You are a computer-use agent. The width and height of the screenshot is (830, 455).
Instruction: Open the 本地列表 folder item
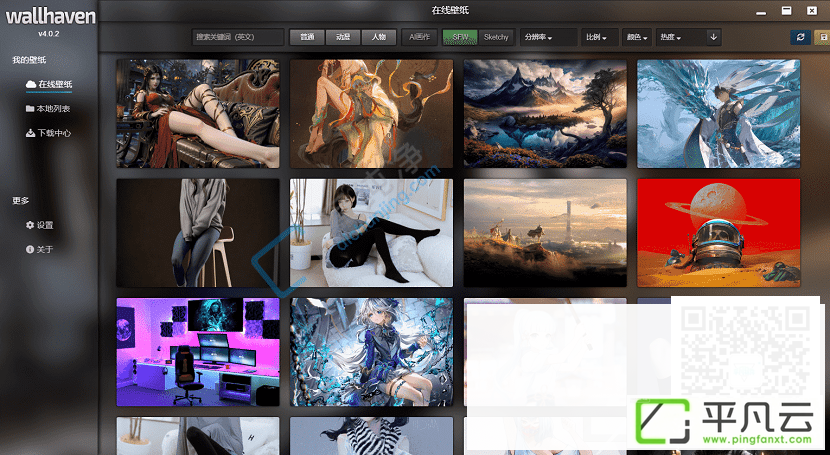coord(48,108)
